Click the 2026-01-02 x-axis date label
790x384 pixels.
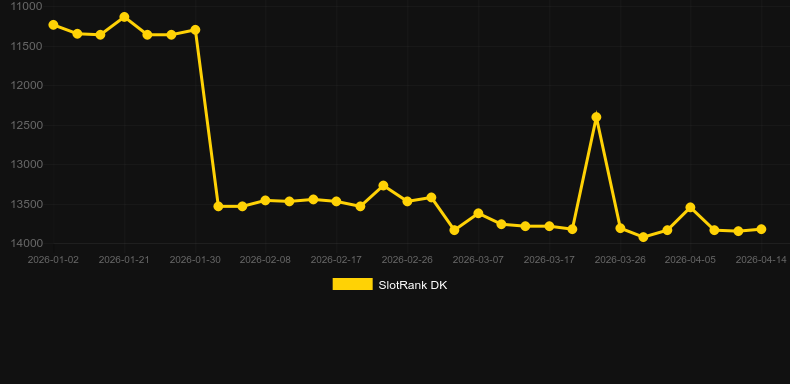click(53, 260)
